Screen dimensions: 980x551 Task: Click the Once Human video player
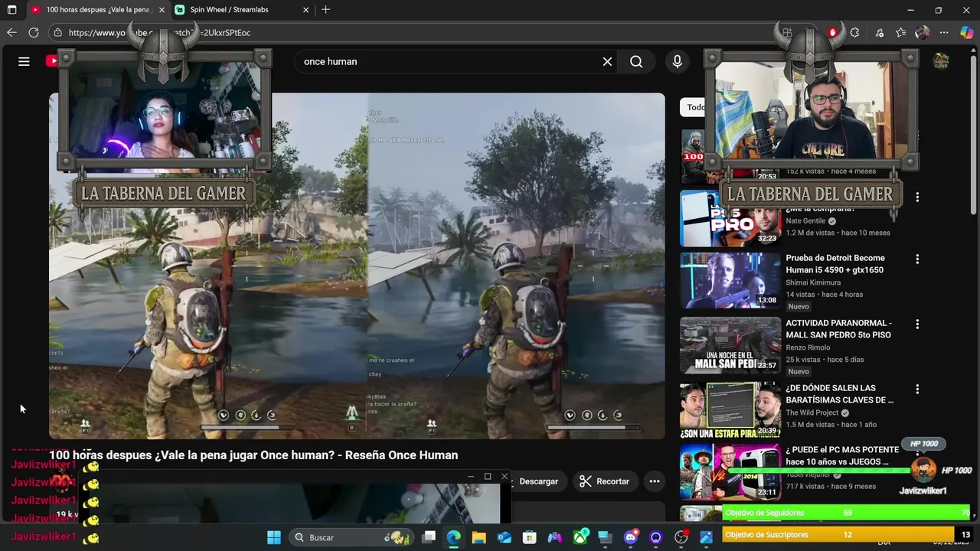click(x=357, y=266)
